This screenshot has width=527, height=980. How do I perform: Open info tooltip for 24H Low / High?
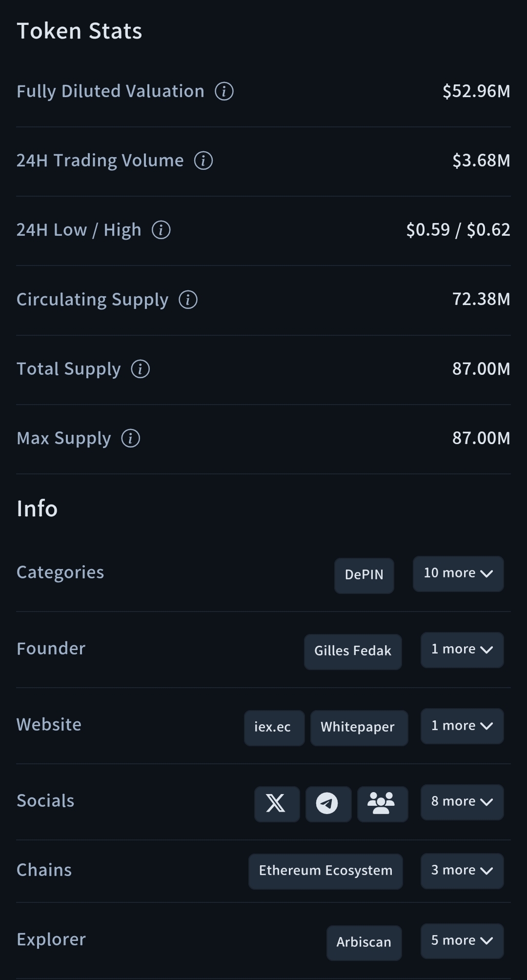click(161, 230)
